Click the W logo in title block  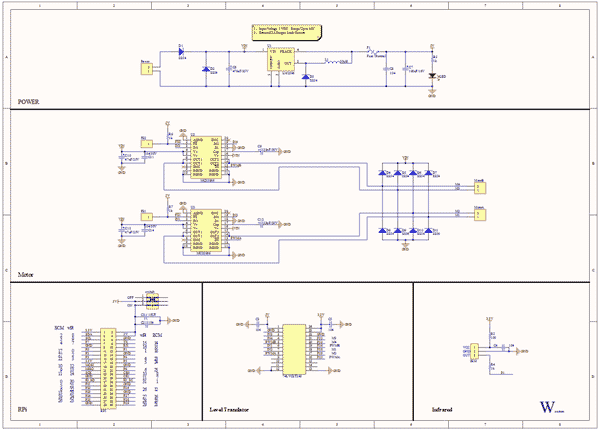tap(546, 407)
